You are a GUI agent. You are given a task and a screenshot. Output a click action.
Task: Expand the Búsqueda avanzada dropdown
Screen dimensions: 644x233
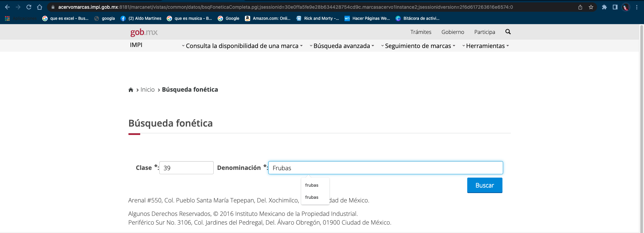coord(341,46)
